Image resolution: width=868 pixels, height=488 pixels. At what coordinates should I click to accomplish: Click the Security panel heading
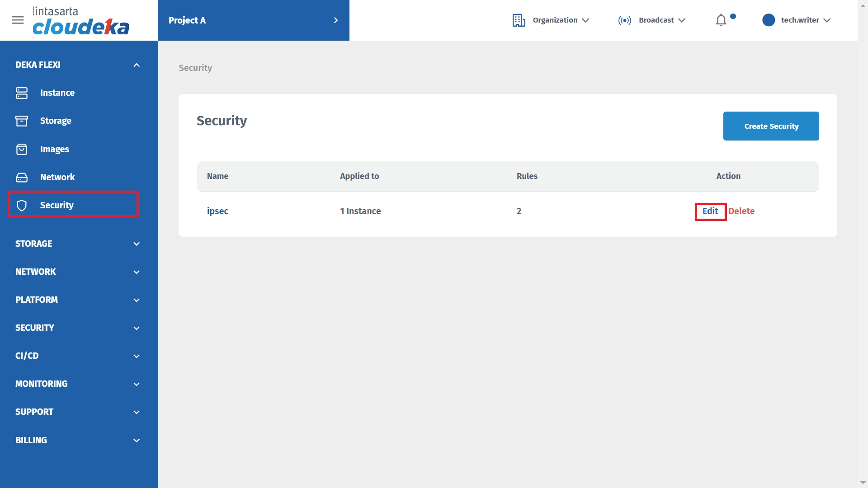pos(222,121)
